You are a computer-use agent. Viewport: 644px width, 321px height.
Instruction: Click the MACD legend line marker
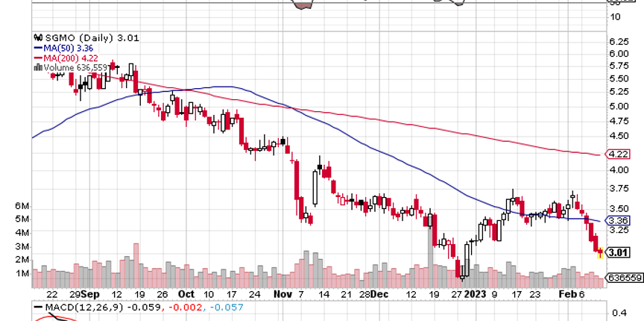click(39, 308)
